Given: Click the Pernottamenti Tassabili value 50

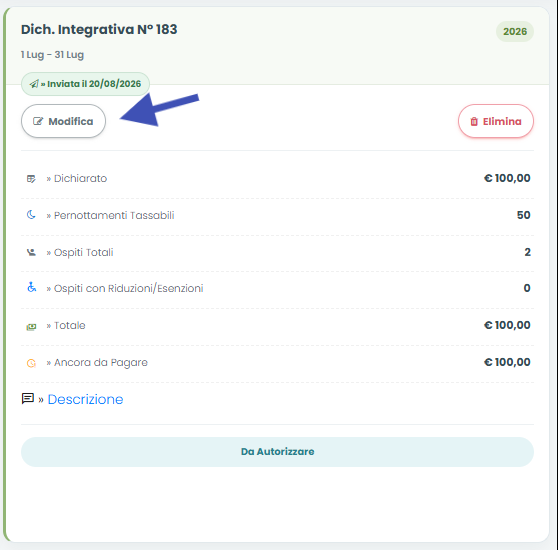Looking at the screenshot, I should tap(523, 215).
